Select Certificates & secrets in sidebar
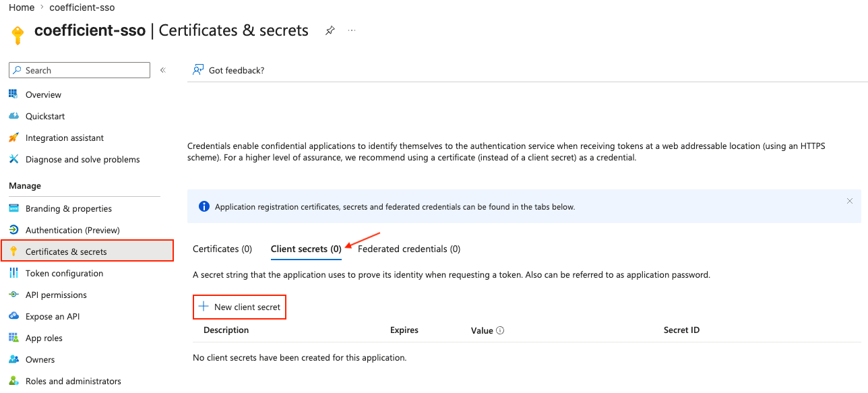 coord(87,251)
